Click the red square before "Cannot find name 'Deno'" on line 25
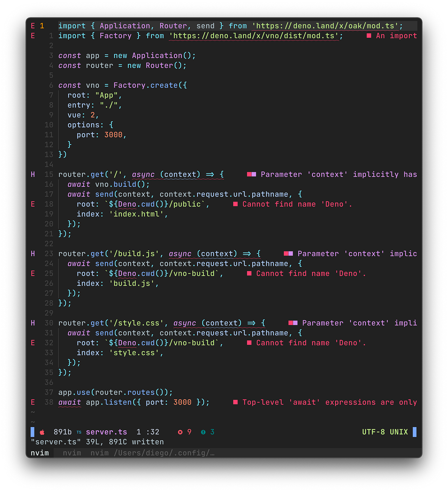Image resolution: width=448 pixels, height=492 pixels. point(249,273)
